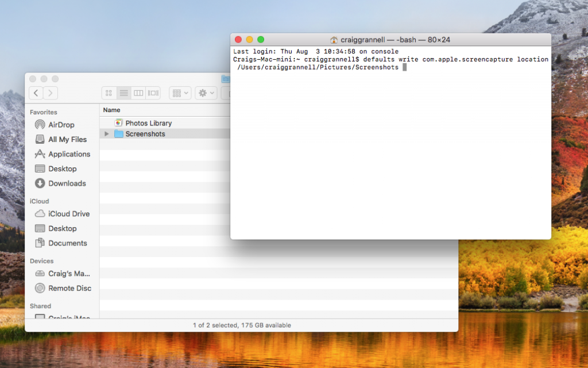The image size is (588, 368).
Task: Click the 'Last login' line in Terminal
Action: tap(316, 51)
